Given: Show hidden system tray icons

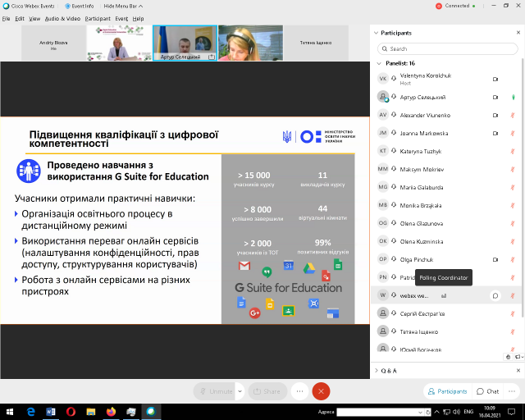Looking at the screenshot, I should point(436,412).
